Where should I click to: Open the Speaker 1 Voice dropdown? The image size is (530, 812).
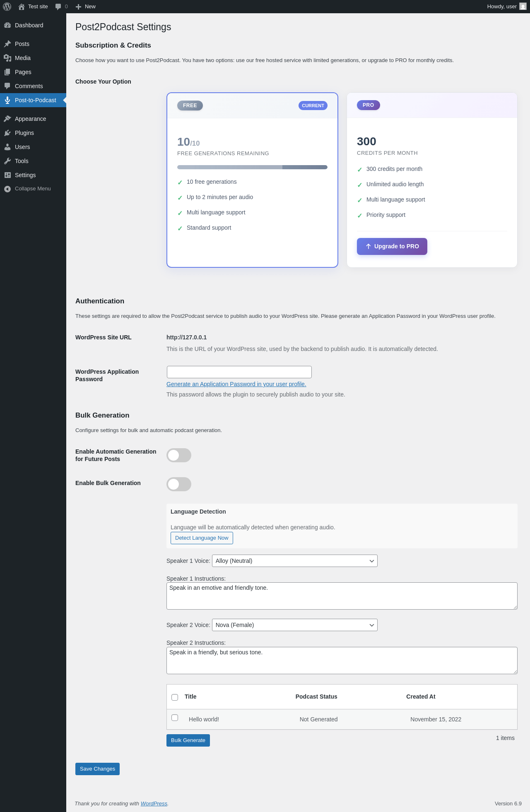pyautogui.click(x=294, y=561)
